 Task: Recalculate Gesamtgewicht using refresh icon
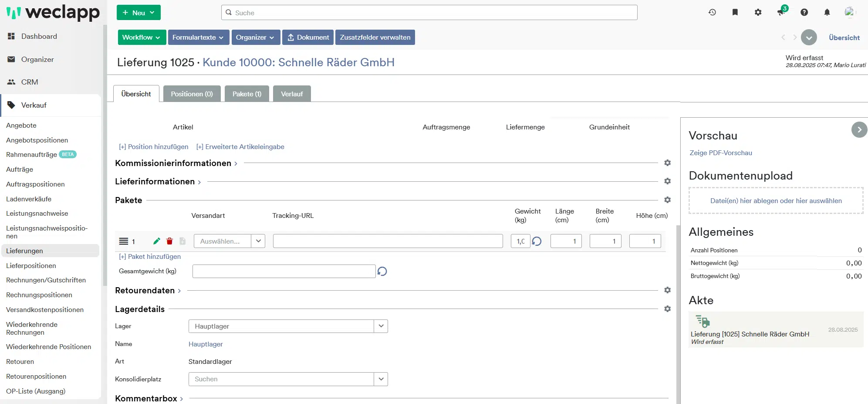pyautogui.click(x=382, y=271)
